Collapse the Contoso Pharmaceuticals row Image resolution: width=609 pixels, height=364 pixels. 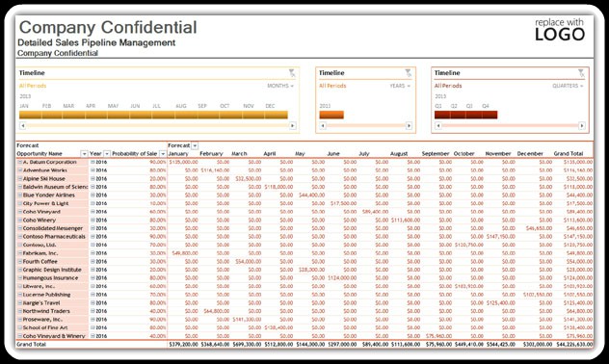[x=20, y=236]
